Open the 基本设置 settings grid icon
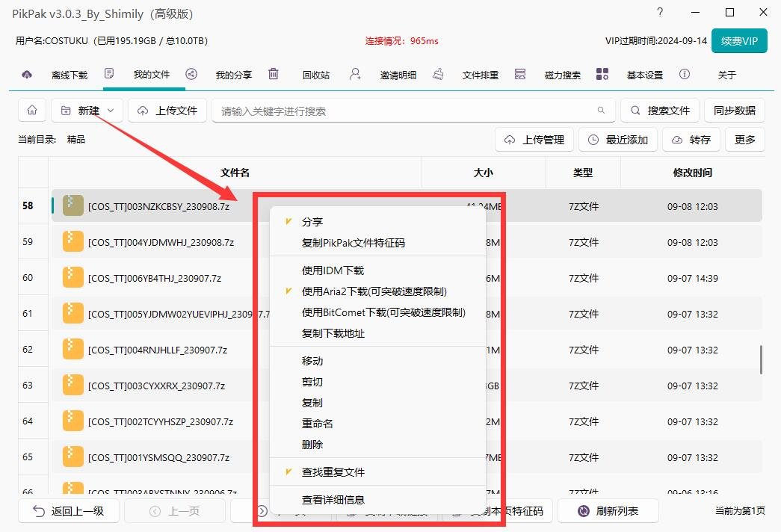781x532 pixels. pyautogui.click(x=602, y=74)
